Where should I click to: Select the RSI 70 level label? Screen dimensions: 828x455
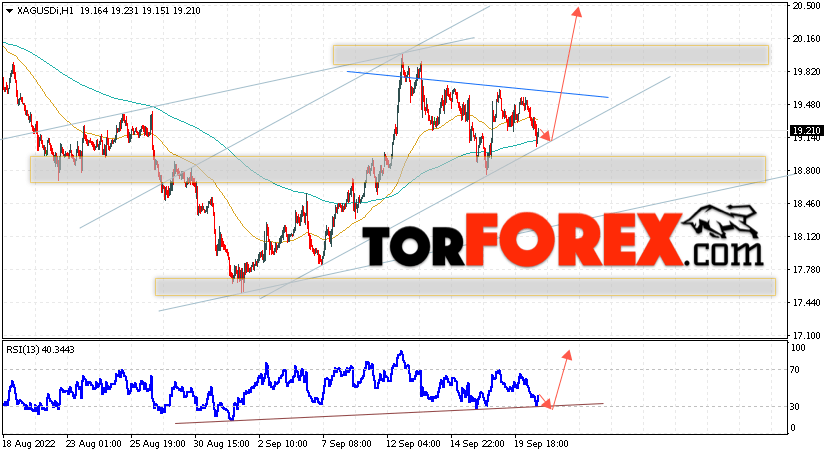795,369
